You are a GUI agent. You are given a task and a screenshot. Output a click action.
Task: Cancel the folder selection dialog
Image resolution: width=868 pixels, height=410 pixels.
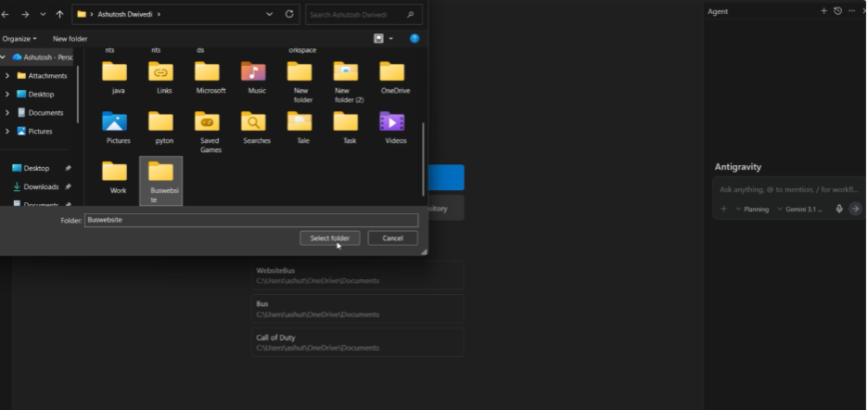click(392, 238)
